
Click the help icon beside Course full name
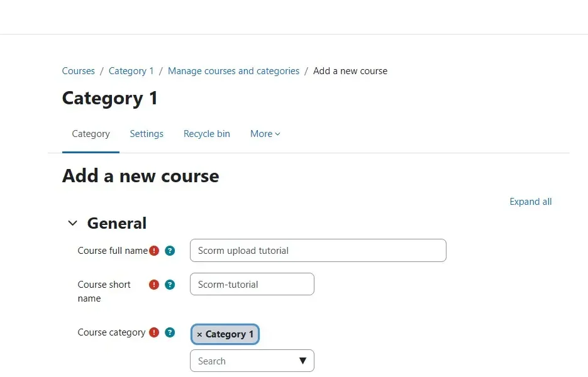[x=169, y=251]
